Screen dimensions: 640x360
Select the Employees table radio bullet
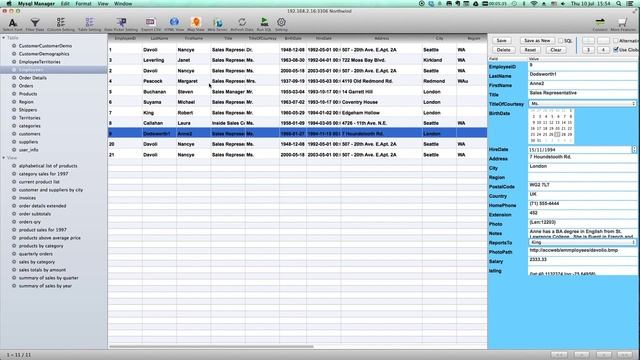point(14,70)
